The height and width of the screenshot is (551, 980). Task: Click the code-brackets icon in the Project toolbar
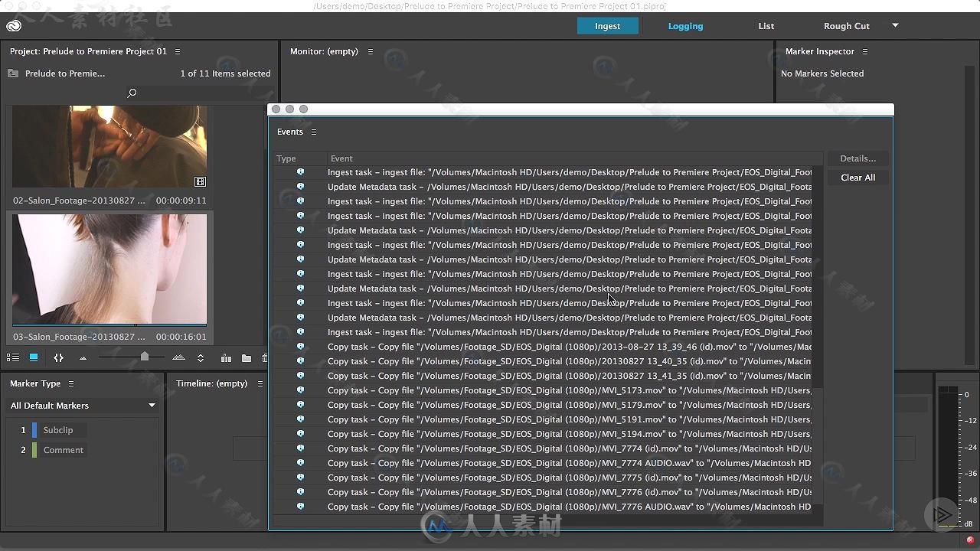(58, 357)
